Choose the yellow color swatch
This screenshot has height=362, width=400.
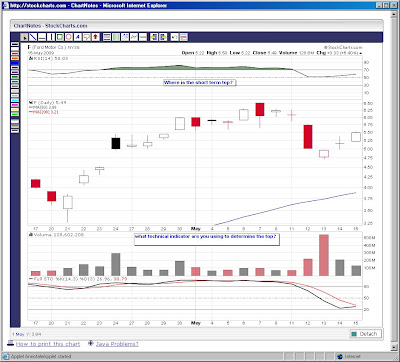[15, 110]
